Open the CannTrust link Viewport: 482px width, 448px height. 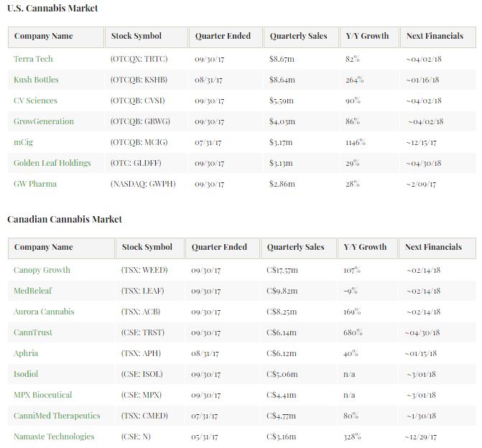(33, 332)
